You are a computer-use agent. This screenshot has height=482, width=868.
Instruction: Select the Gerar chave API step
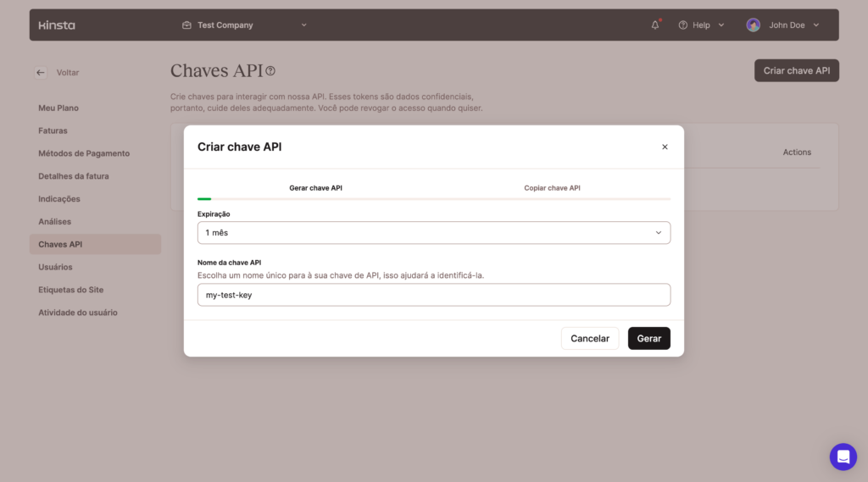(x=315, y=188)
